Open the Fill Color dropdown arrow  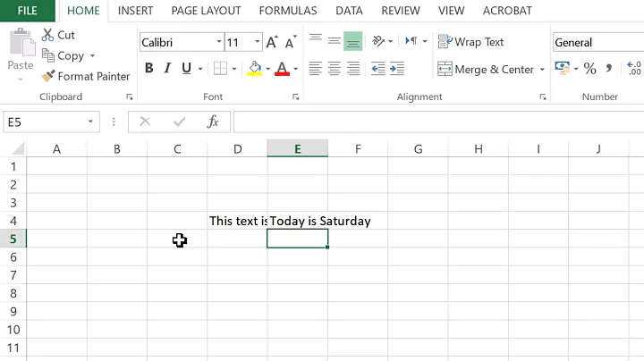tap(267, 69)
